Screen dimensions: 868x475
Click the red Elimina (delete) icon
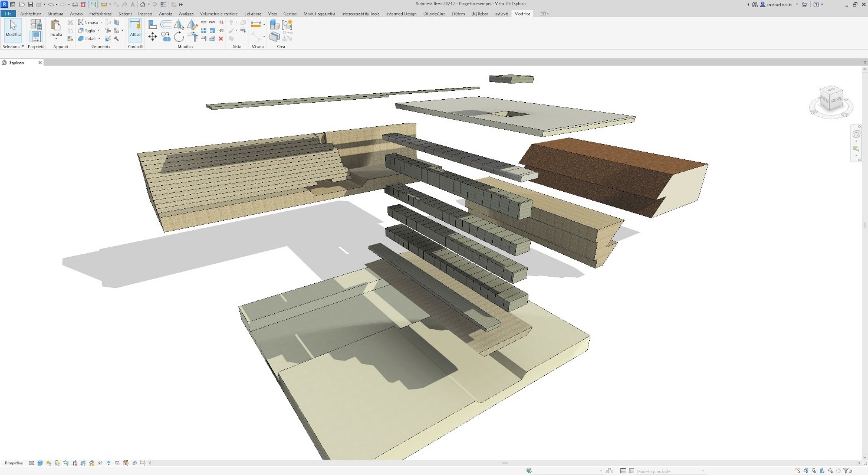pos(221,39)
